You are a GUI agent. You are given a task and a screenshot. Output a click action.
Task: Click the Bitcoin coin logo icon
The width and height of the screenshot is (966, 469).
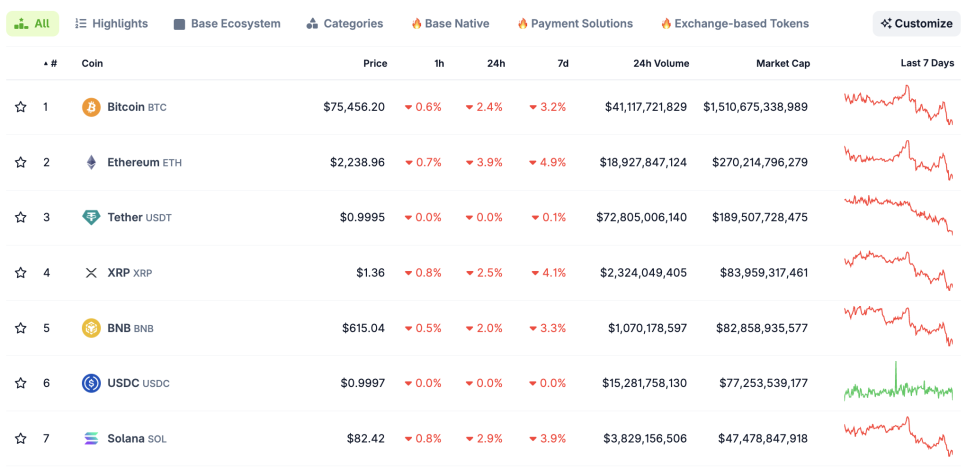[91, 107]
